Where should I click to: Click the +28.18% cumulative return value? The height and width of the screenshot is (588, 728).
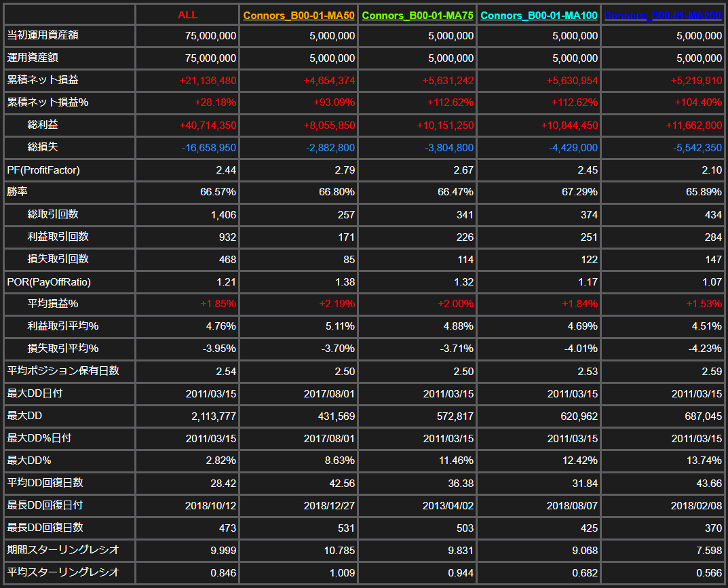tap(216, 102)
